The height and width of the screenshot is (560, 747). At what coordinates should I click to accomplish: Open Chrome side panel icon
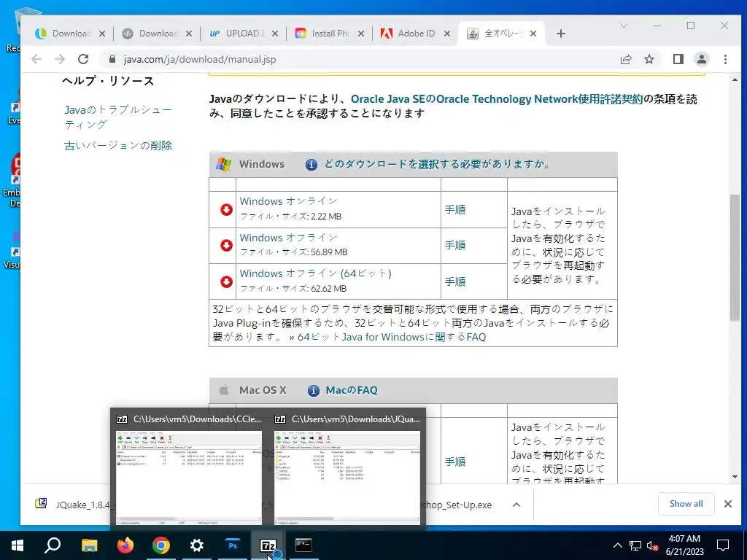[x=678, y=59]
